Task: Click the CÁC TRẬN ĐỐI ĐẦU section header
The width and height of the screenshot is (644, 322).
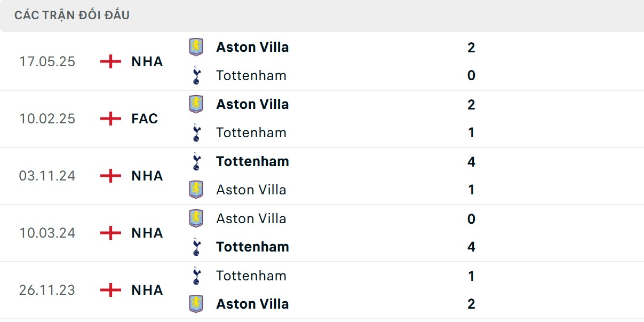Action: point(71,15)
